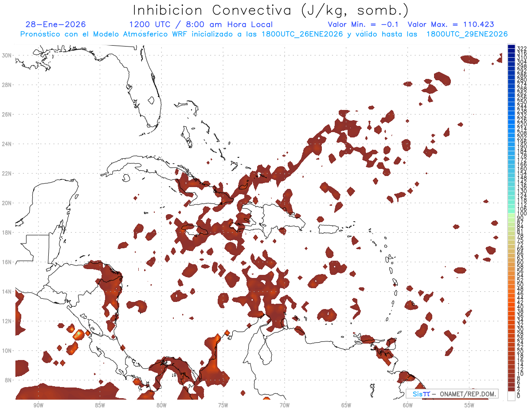Click the '8N' latitude label
The image size is (532, 411).
pyautogui.click(x=9, y=380)
